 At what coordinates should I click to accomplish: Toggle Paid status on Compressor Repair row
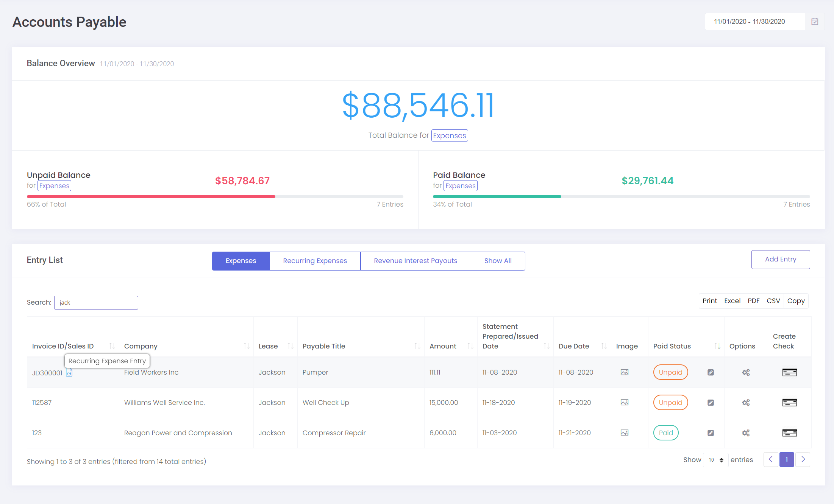[665, 433]
